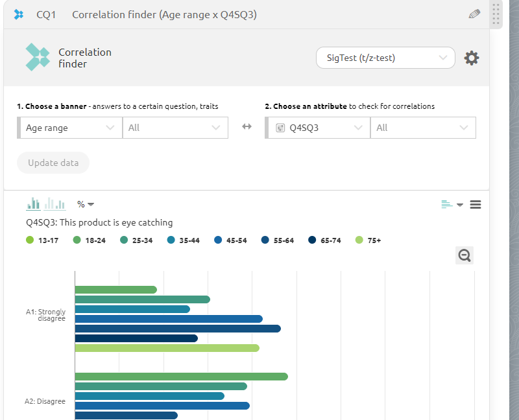
Task: Open the gear settings icon
Action: pyautogui.click(x=472, y=58)
